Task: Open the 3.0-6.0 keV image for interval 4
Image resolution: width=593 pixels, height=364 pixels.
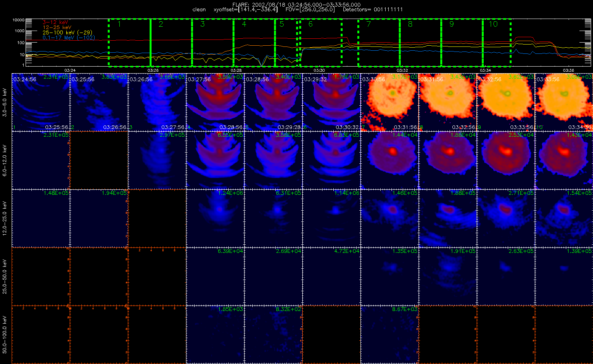Action: coord(215,102)
